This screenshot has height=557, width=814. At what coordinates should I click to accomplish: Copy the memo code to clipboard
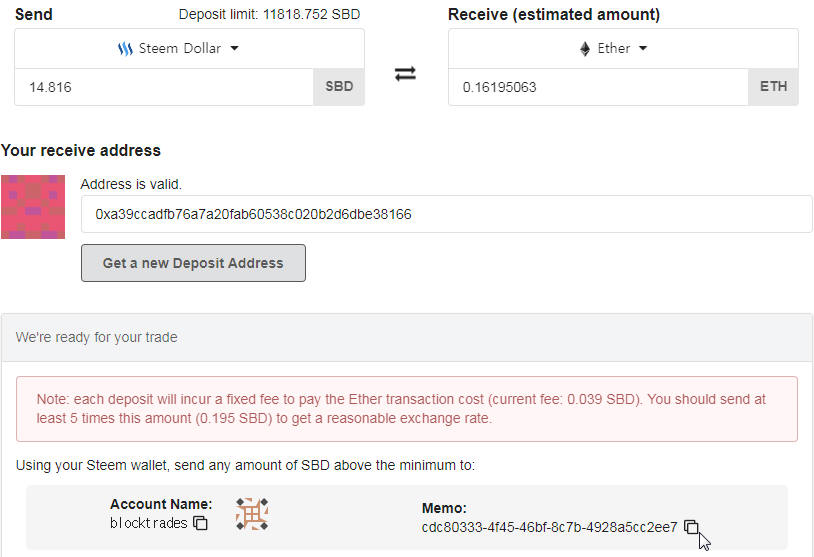[691, 528]
